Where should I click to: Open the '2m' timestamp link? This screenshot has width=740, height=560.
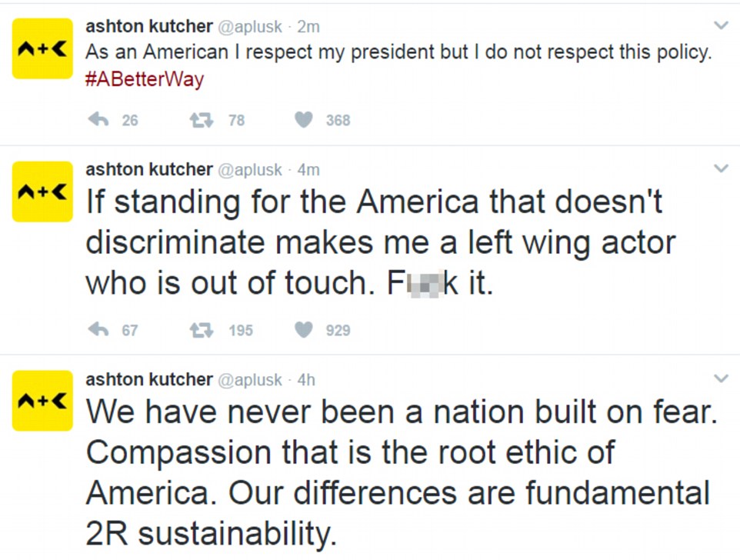coord(308,27)
